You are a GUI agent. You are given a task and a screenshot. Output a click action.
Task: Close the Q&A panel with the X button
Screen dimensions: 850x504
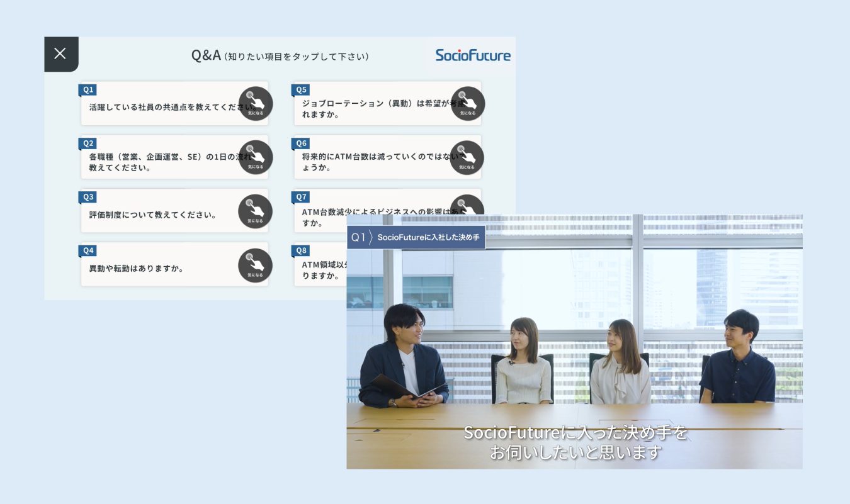(x=61, y=54)
